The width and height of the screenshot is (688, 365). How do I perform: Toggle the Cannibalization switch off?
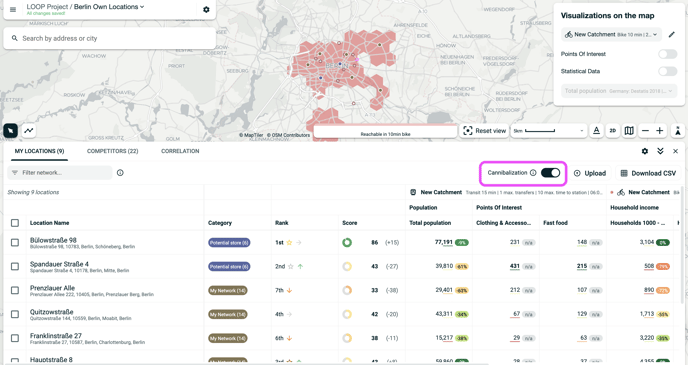550,173
